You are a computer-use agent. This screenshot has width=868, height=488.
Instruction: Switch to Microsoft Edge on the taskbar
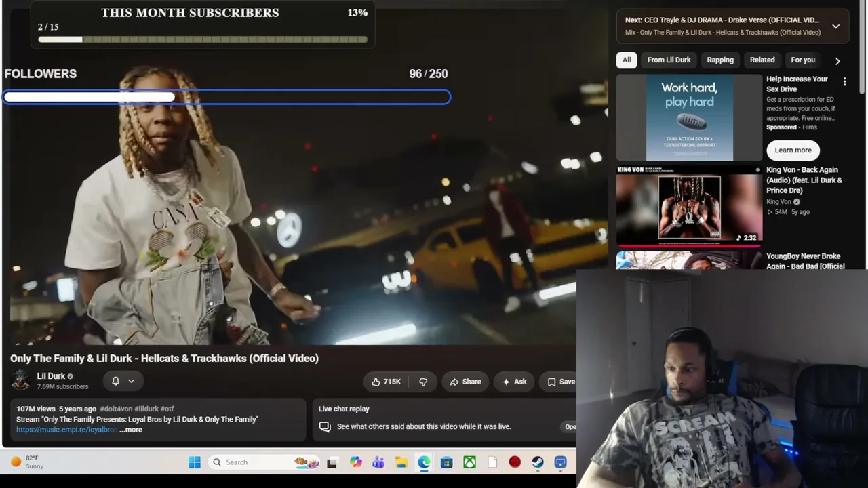(424, 462)
